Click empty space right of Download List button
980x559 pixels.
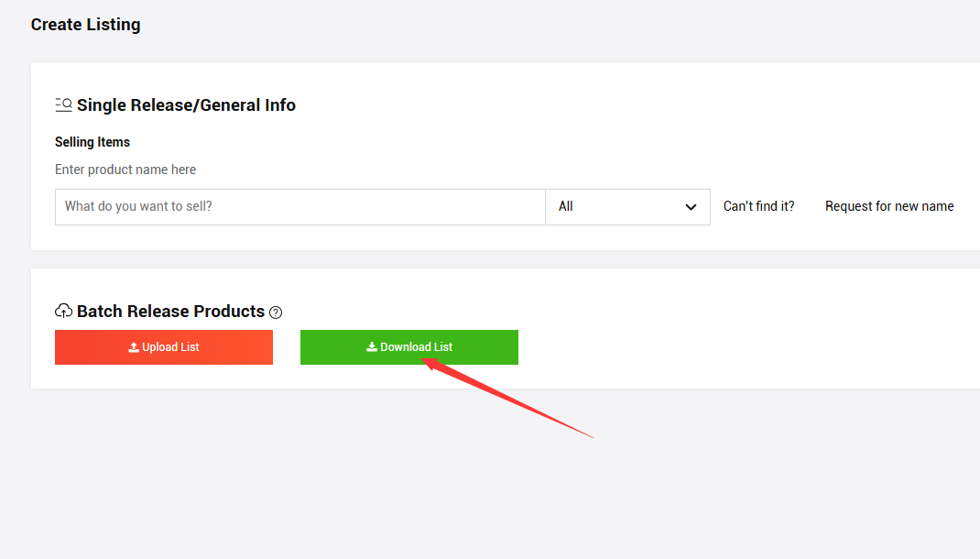[x=733, y=347]
